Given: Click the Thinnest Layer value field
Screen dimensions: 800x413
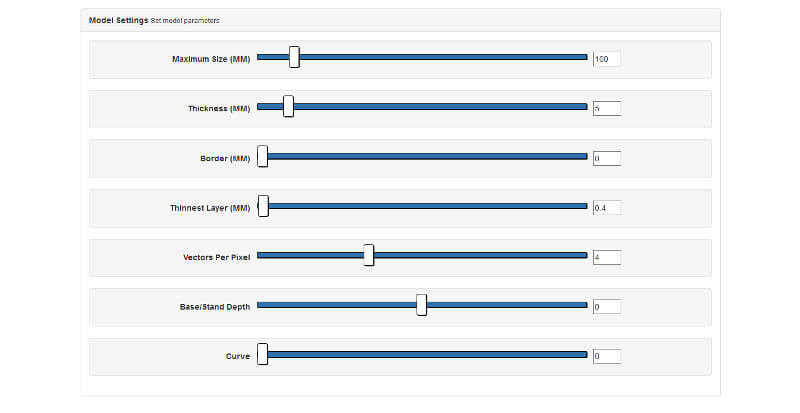Looking at the screenshot, I should [x=606, y=207].
